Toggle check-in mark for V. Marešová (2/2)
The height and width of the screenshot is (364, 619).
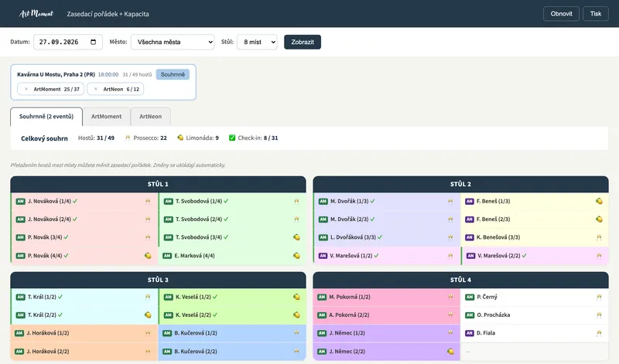coord(525,256)
